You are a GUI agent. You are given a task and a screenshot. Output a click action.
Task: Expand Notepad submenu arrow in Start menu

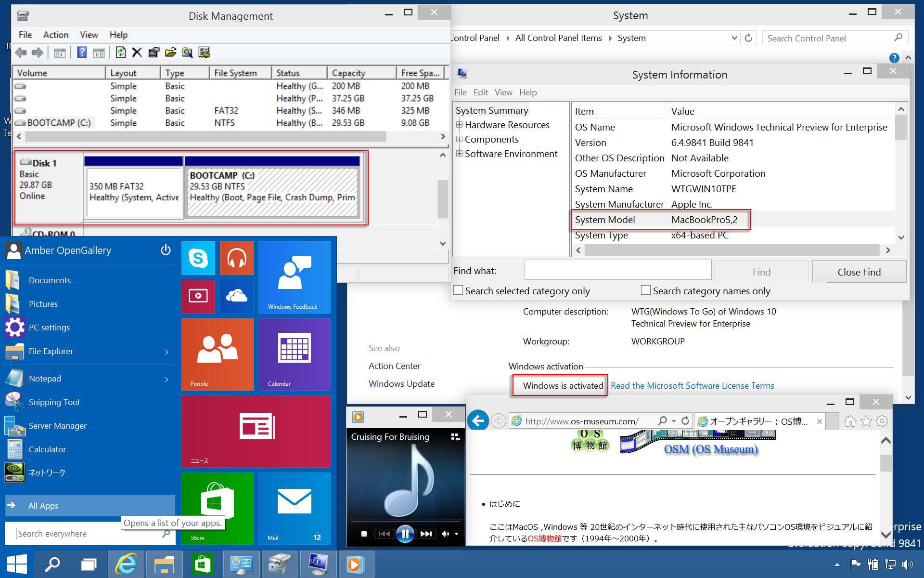(x=167, y=379)
